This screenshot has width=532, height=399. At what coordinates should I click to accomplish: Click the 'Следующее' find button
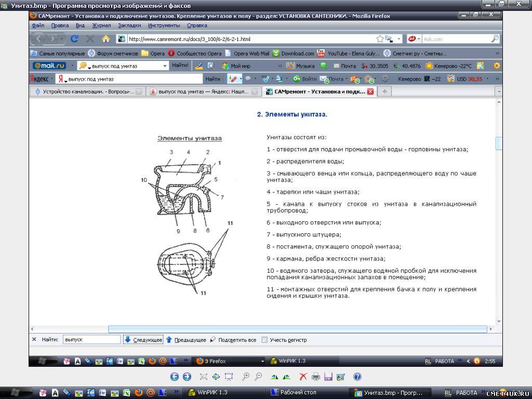coord(143,340)
